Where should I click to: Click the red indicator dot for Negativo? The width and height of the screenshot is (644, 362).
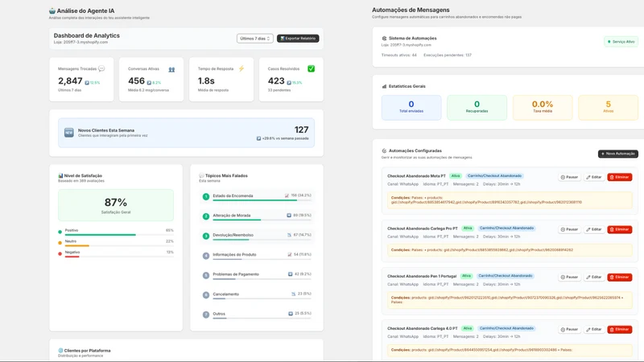(60, 253)
